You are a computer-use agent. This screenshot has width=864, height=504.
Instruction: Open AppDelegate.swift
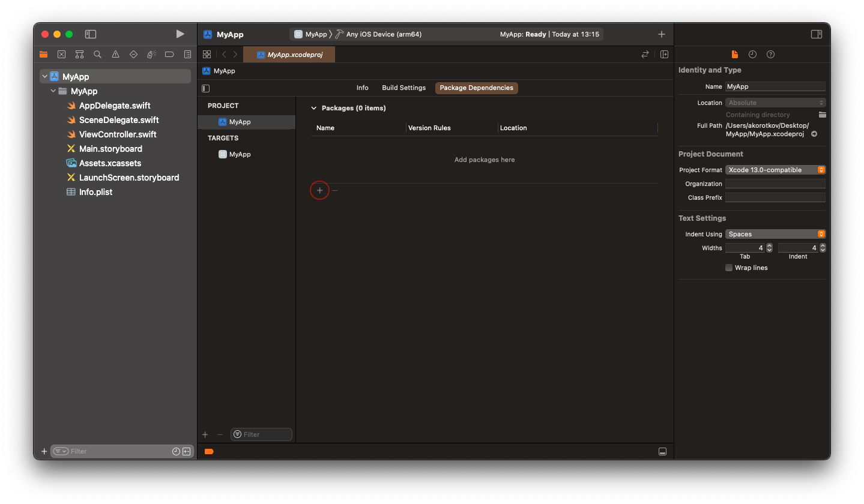(115, 106)
